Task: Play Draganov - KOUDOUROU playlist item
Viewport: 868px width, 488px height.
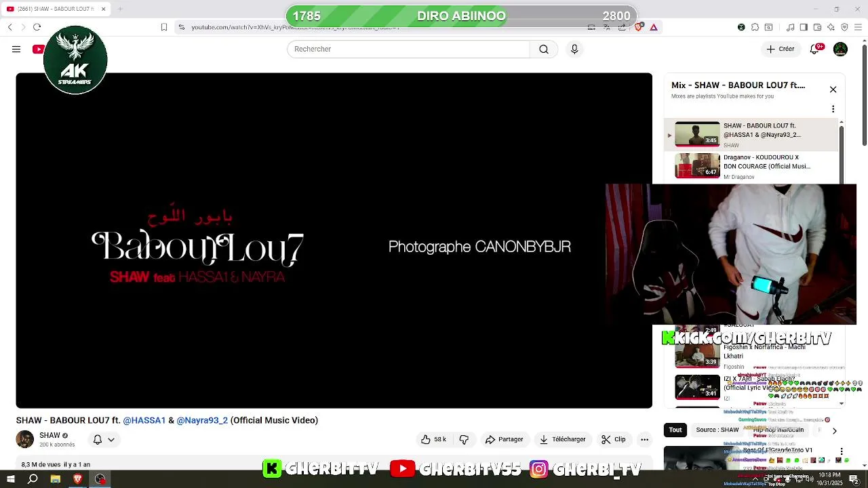Action: click(752, 166)
